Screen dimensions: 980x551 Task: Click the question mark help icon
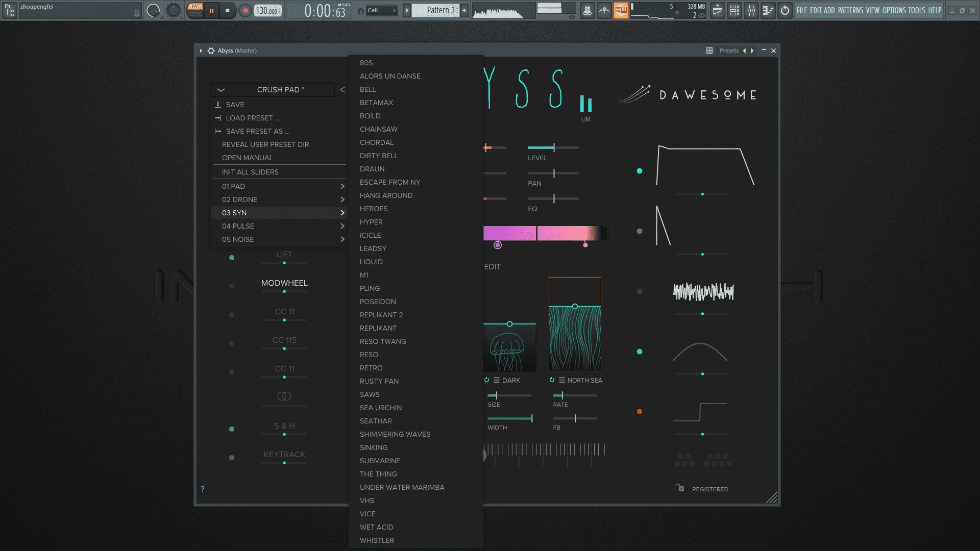point(203,489)
